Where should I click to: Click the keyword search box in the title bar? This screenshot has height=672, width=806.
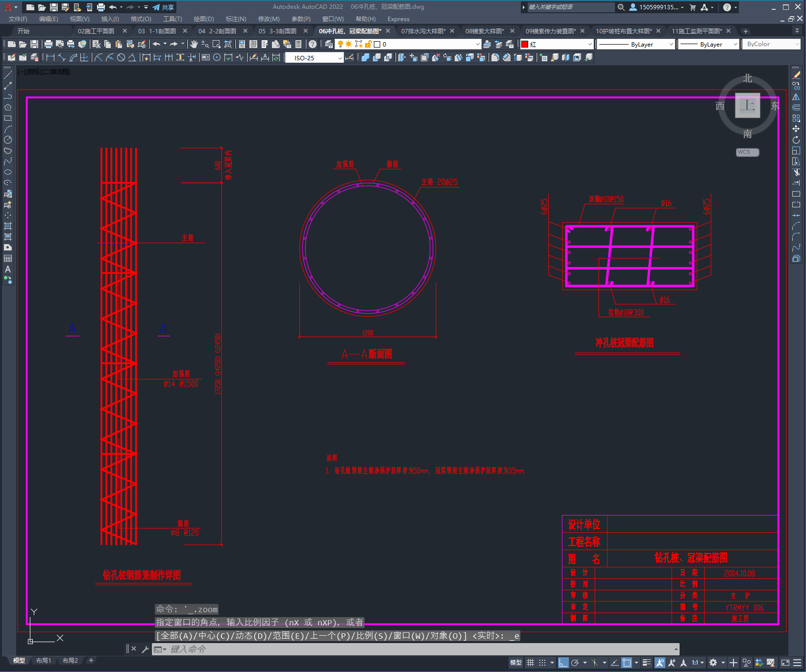pyautogui.click(x=570, y=7)
